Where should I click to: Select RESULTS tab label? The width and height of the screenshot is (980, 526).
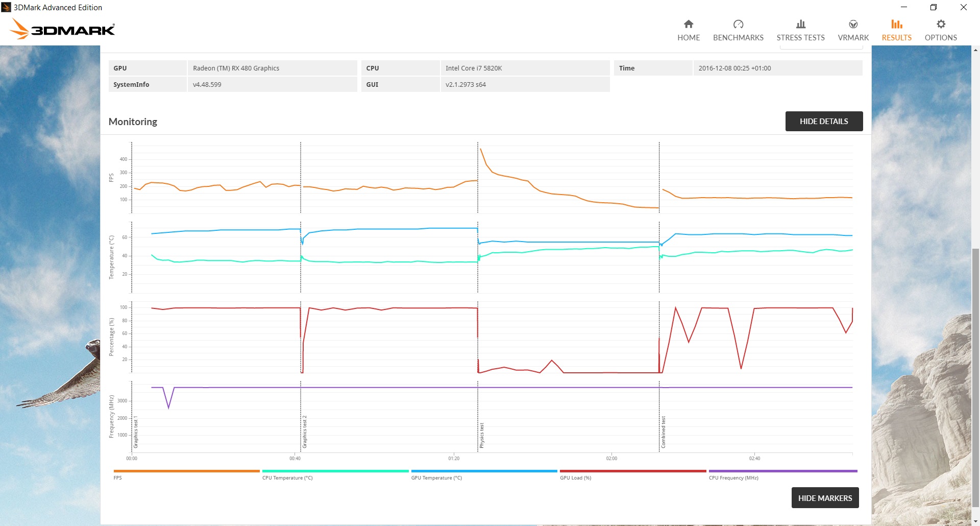pos(897,38)
